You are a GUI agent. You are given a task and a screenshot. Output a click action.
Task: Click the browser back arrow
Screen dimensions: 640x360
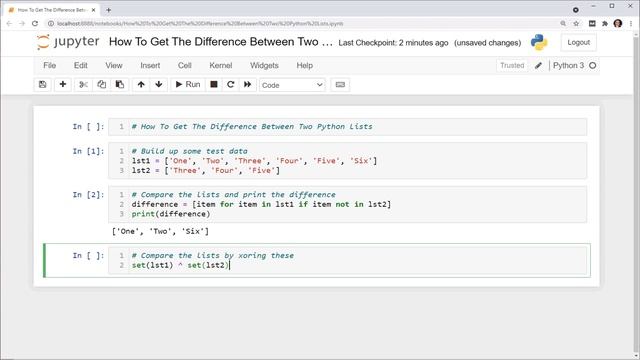click(9, 24)
